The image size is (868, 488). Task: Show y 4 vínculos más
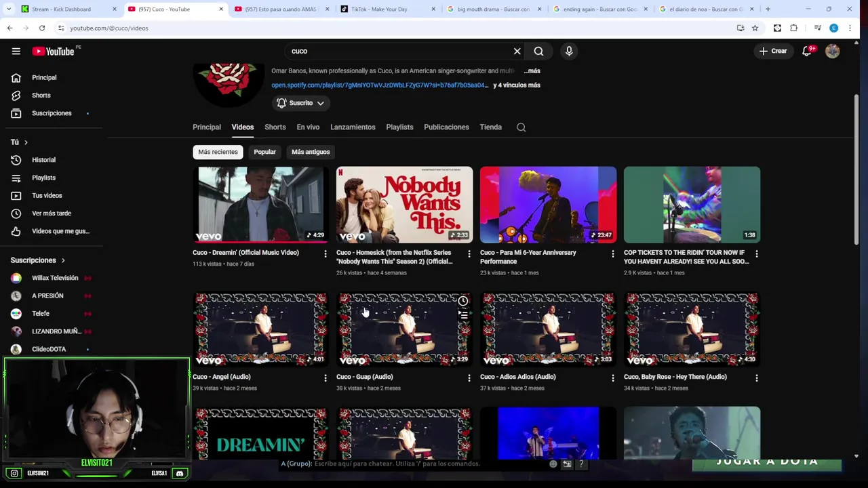point(517,85)
